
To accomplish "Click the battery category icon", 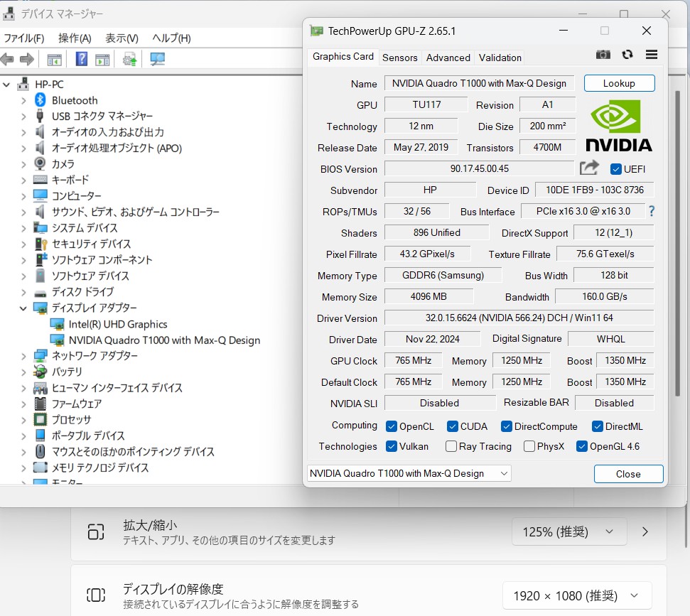I will [x=40, y=372].
